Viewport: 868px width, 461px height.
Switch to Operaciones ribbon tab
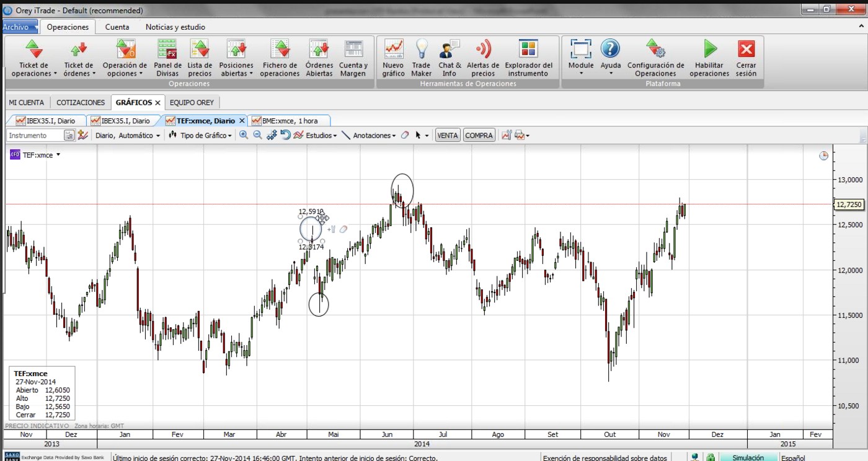68,27
